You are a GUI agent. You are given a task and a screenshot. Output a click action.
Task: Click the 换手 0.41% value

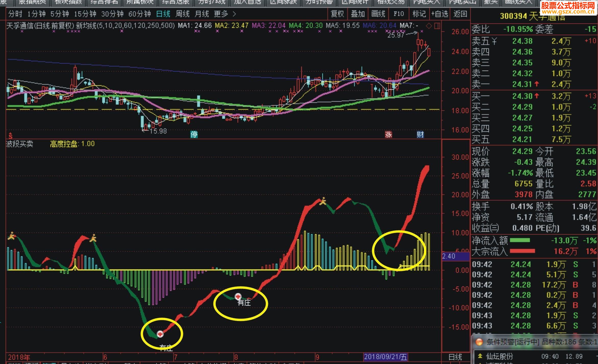[x=522, y=206]
